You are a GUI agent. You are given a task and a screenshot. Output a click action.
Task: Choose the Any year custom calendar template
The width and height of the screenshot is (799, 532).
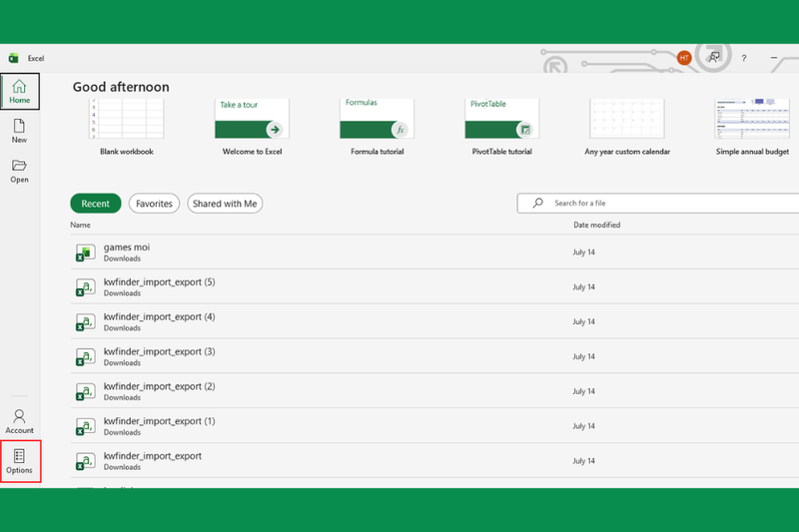627,128
